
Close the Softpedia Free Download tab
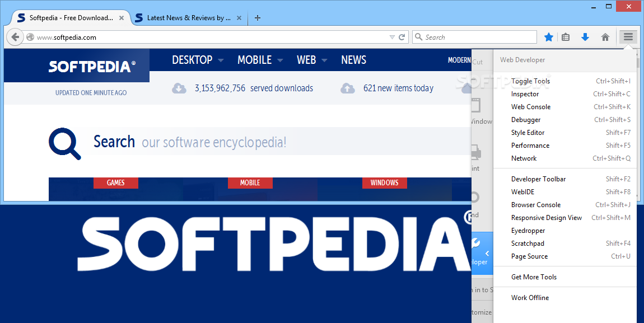[122, 18]
